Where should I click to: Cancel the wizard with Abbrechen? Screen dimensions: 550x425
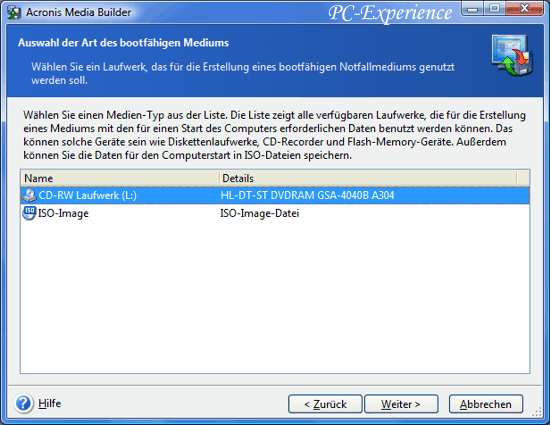coord(486,404)
